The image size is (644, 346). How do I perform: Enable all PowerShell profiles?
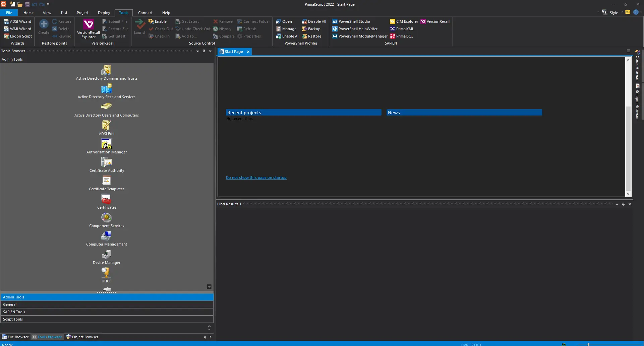click(x=287, y=36)
